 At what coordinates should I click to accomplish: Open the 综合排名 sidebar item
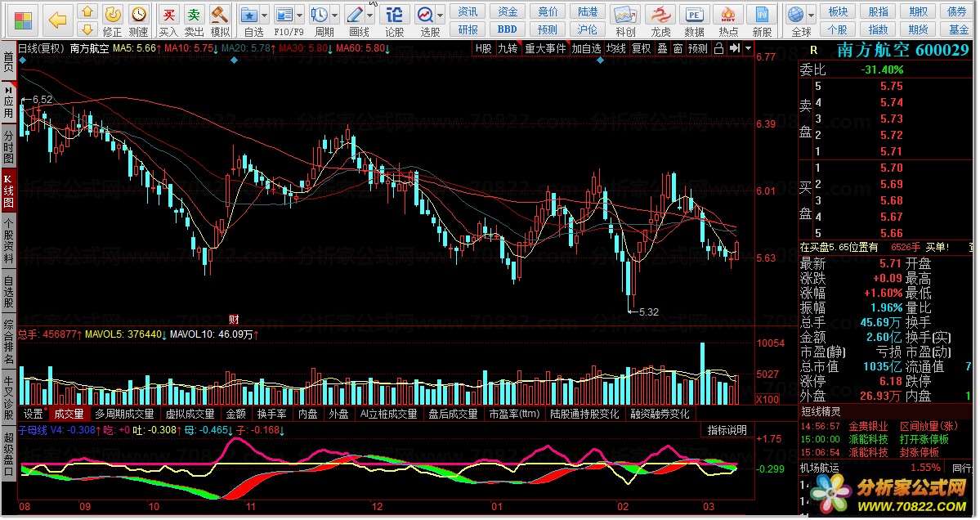pos(8,342)
